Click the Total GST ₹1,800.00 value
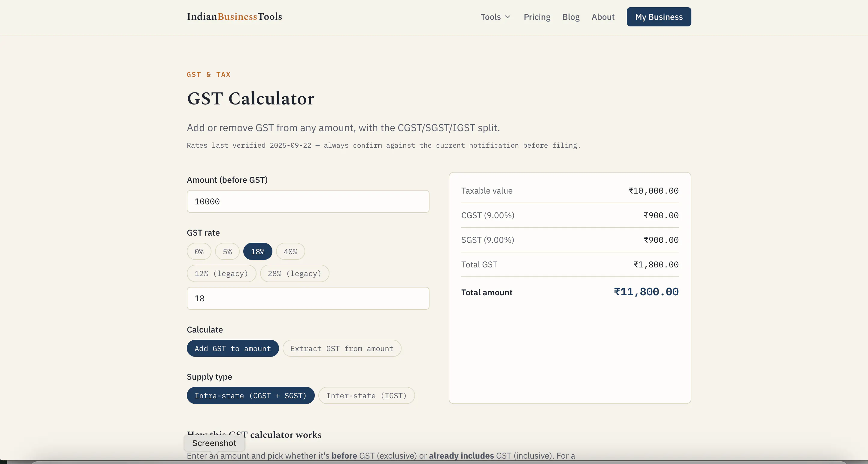868x464 pixels. pos(656,265)
